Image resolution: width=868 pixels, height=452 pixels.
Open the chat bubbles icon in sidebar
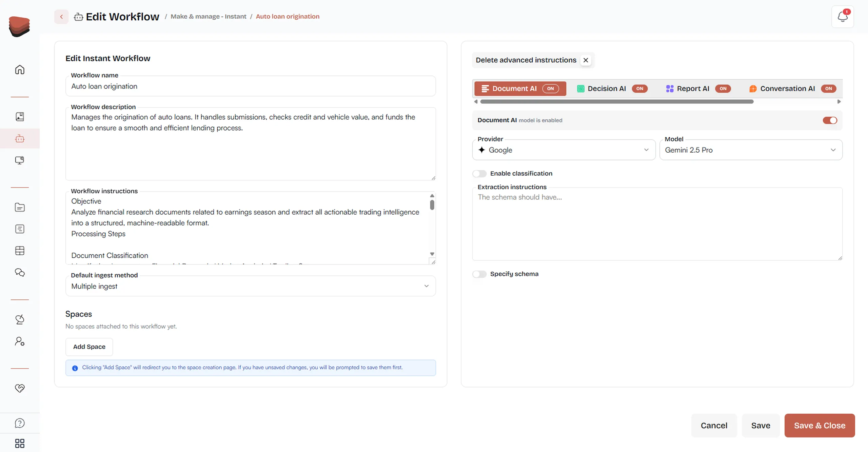20,272
